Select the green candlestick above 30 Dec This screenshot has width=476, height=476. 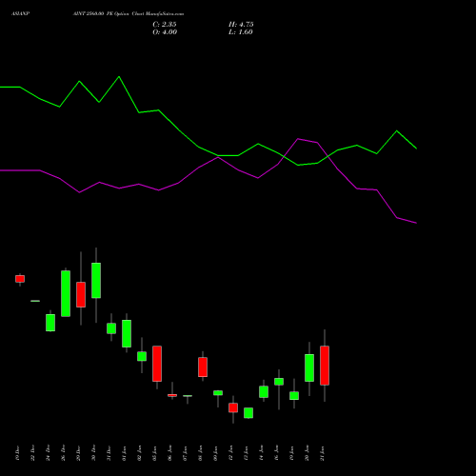click(96, 280)
